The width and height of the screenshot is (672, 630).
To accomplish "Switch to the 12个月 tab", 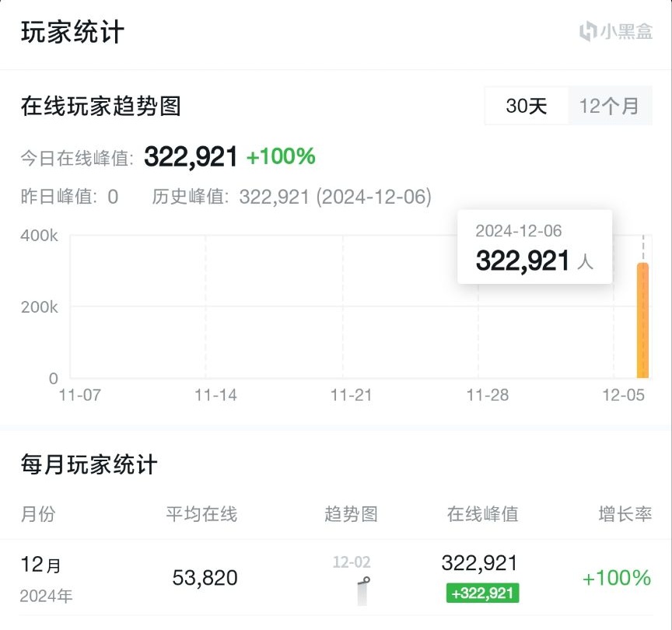I will (609, 106).
